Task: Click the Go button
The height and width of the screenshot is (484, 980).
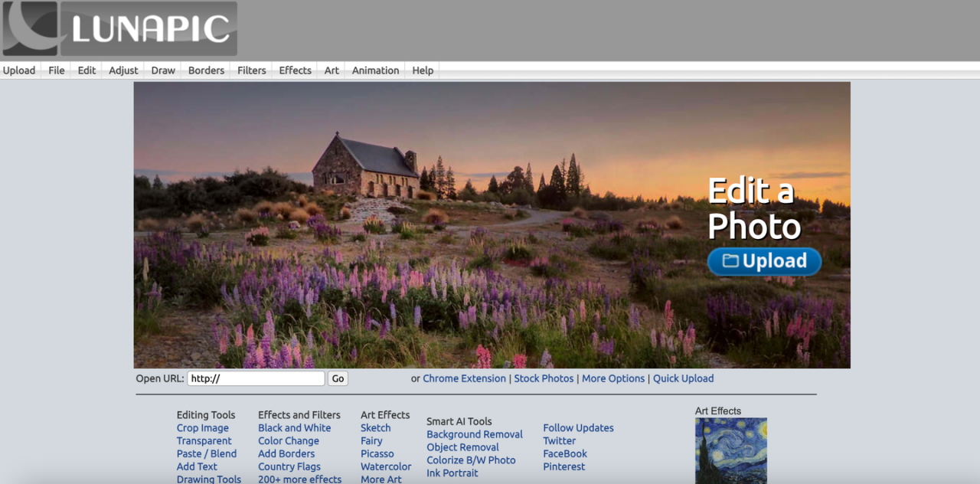Action: pyautogui.click(x=338, y=378)
